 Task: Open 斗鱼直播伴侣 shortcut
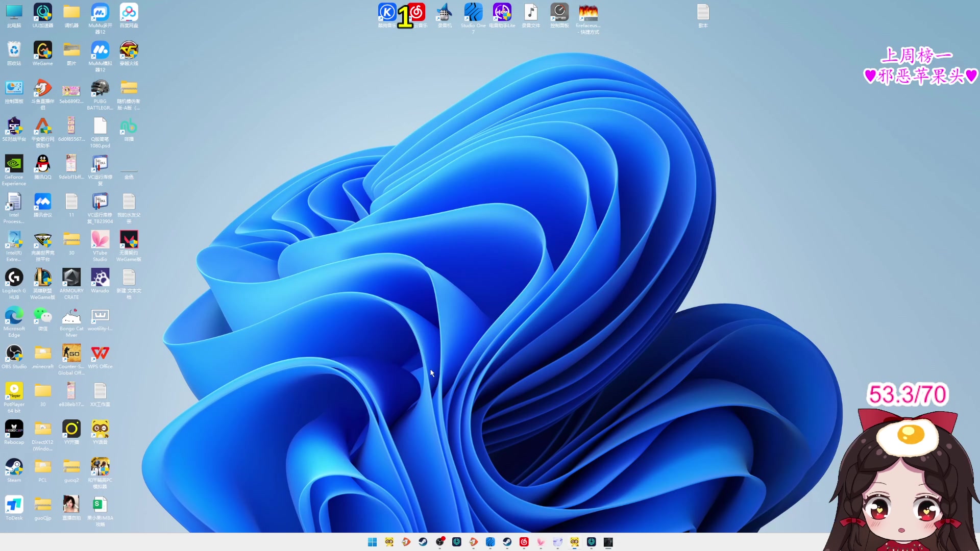click(x=43, y=94)
